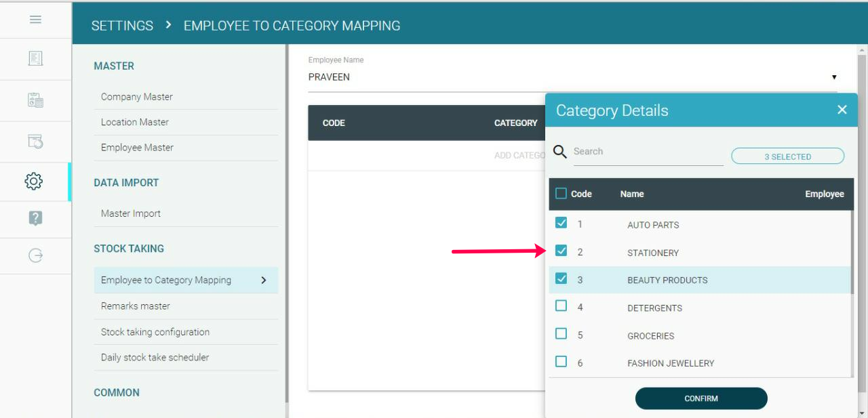The width and height of the screenshot is (868, 418).
Task: Open the Company Master menu item
Action: coord(137,97)
